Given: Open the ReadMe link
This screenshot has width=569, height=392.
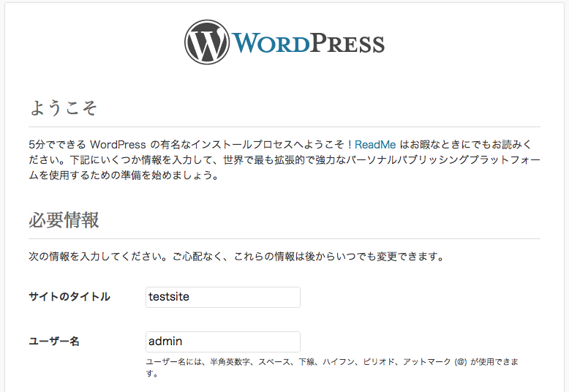Looking at the screenshot, I should pyautogui.click(x=375, y=145).
